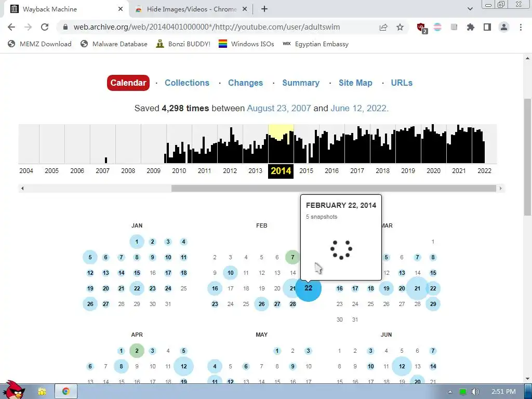
Task: Open yellow folder taskbar icon
Action: pyautogui.click(x=42, y=392)
